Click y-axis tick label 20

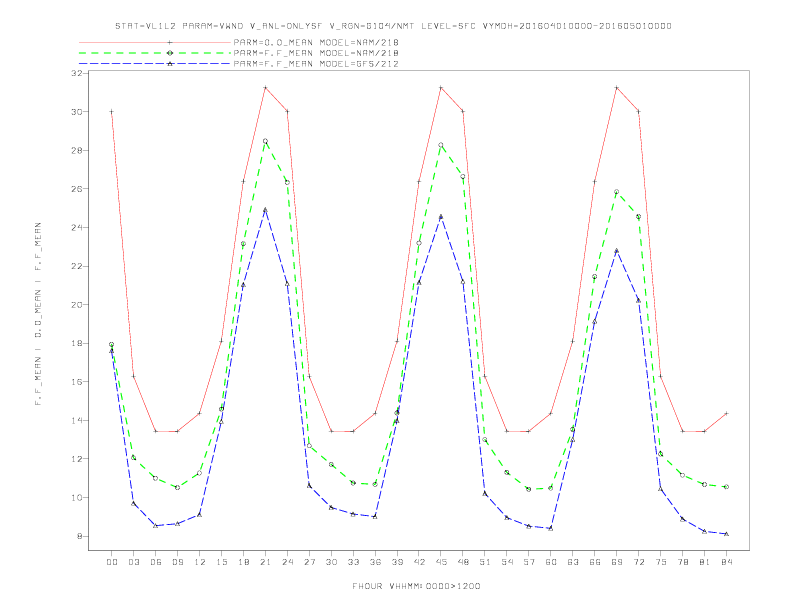tap(77, 304)
